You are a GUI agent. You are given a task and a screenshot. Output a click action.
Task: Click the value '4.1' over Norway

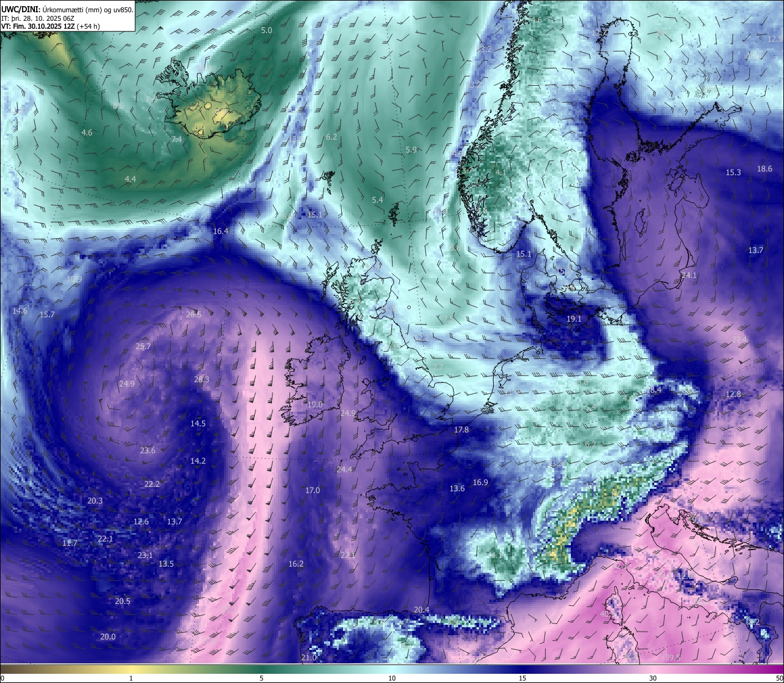pyautogui.click(x=500, y=173)
